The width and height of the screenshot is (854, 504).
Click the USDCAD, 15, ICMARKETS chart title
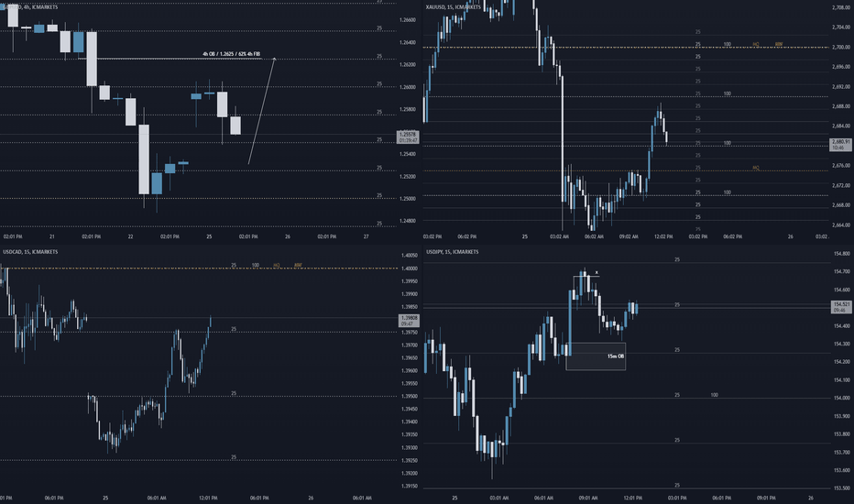(30, 252)
